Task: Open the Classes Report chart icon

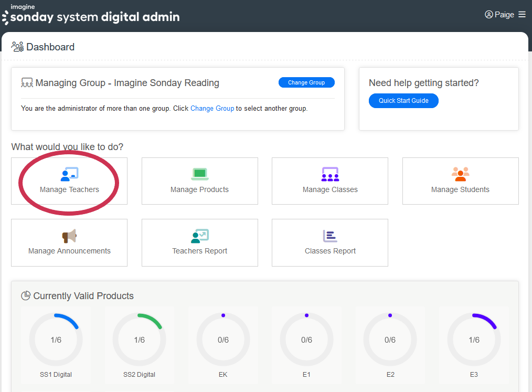Action: point(330,236)
